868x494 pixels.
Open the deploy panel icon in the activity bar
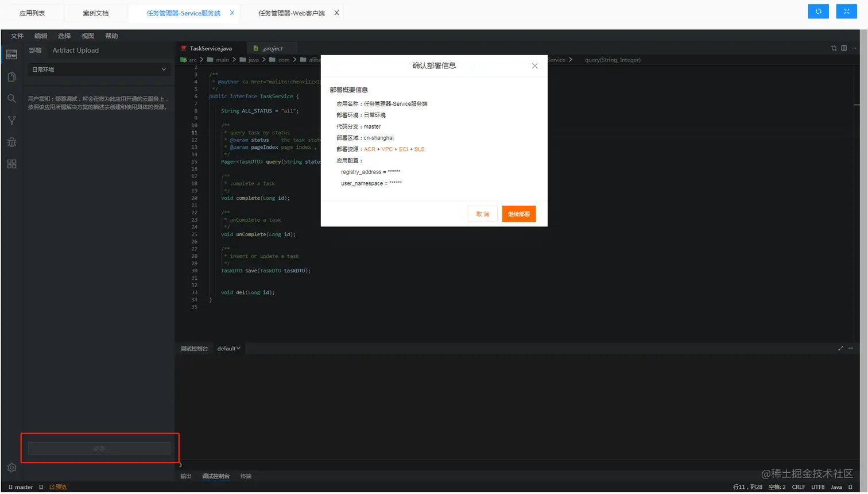click(x=11, y=55)
